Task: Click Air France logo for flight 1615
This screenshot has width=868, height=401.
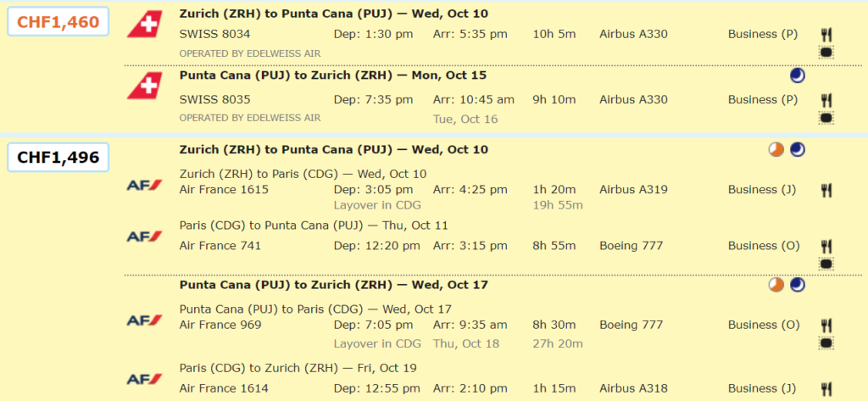Action: pyautogui.click(x=144, y=185)
